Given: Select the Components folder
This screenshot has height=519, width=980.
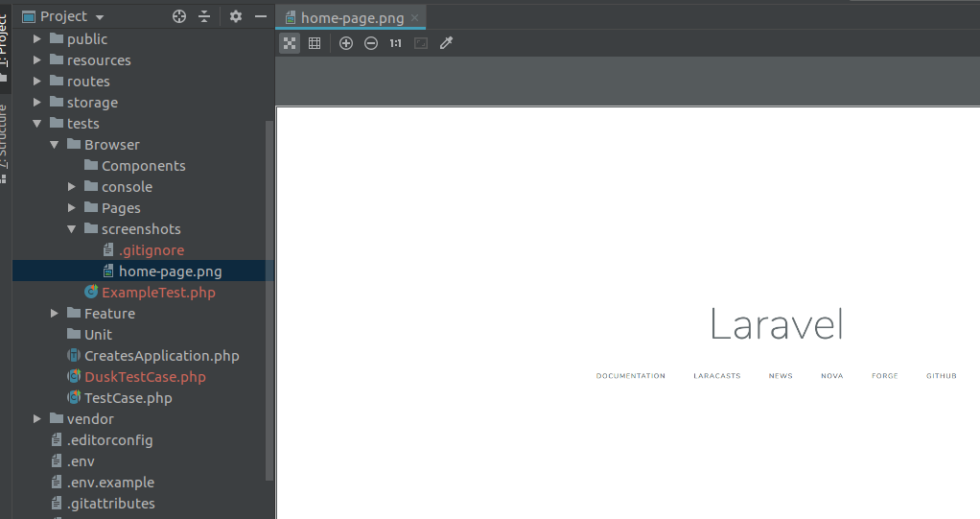Looking at the screenshot, I should point(143,166).
